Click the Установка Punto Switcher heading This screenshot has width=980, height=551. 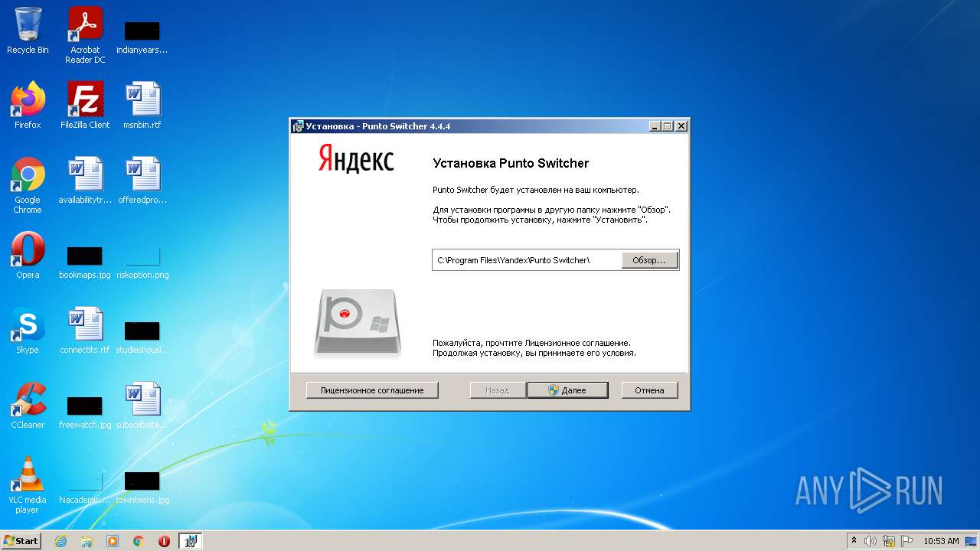pos(511,163)
